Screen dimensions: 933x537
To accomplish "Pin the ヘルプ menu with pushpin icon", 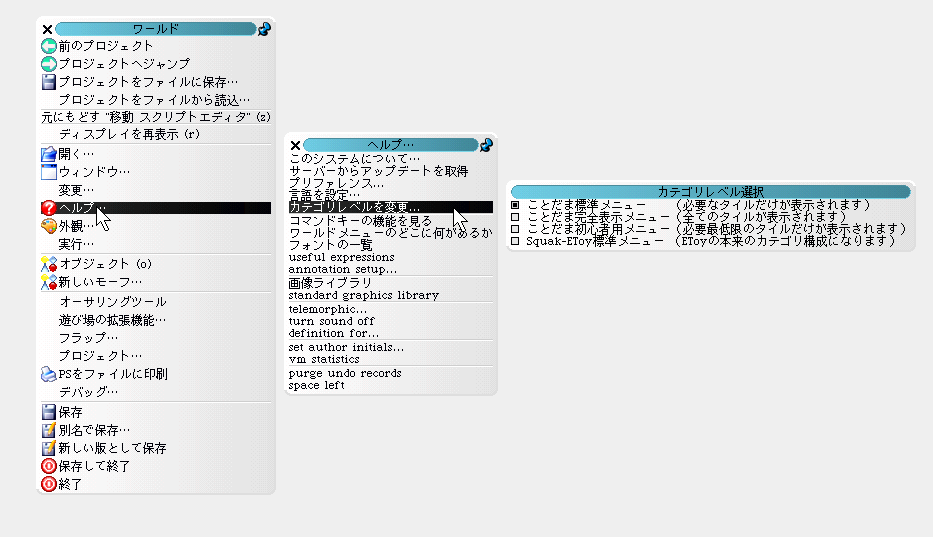I will click(x=487, y=145).
